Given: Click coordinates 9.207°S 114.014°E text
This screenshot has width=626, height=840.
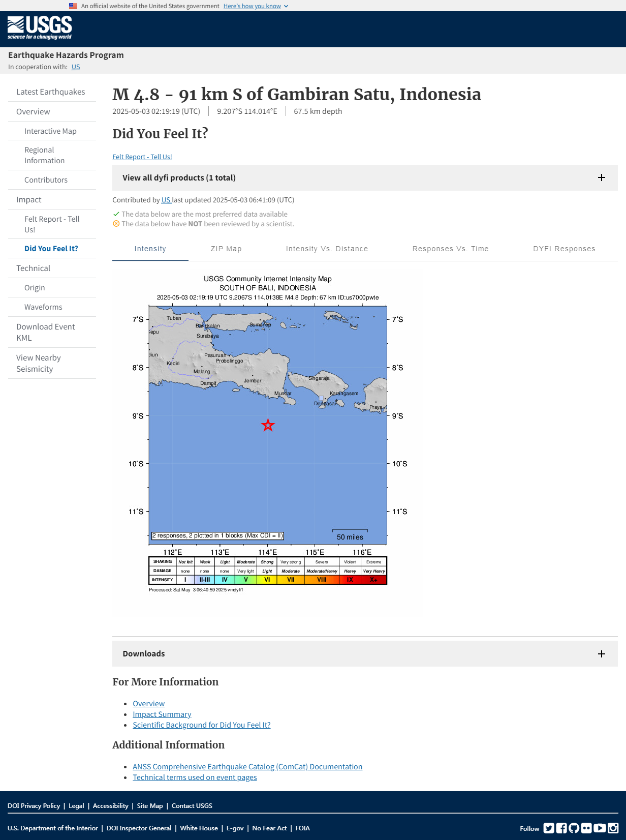Looking at the screenshot, I should point(247,111).
